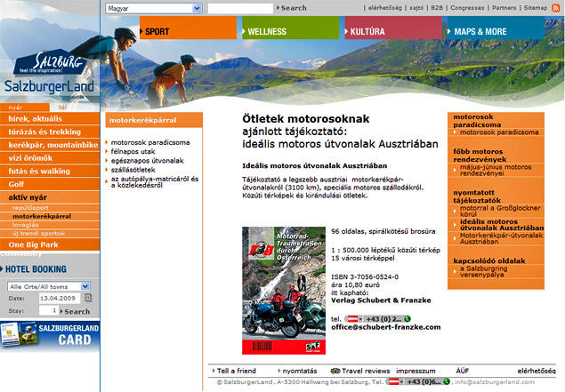Open Austrian flag country selector by publisher phone
The image size is (565, 392).
(354, 319)
